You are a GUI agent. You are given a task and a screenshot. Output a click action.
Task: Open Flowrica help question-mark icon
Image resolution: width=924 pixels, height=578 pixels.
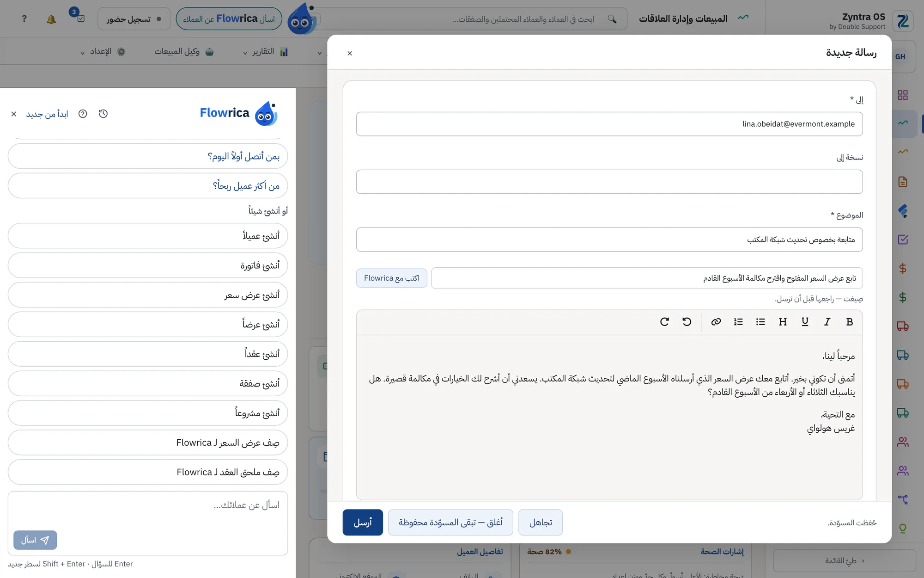click(83, 114)
